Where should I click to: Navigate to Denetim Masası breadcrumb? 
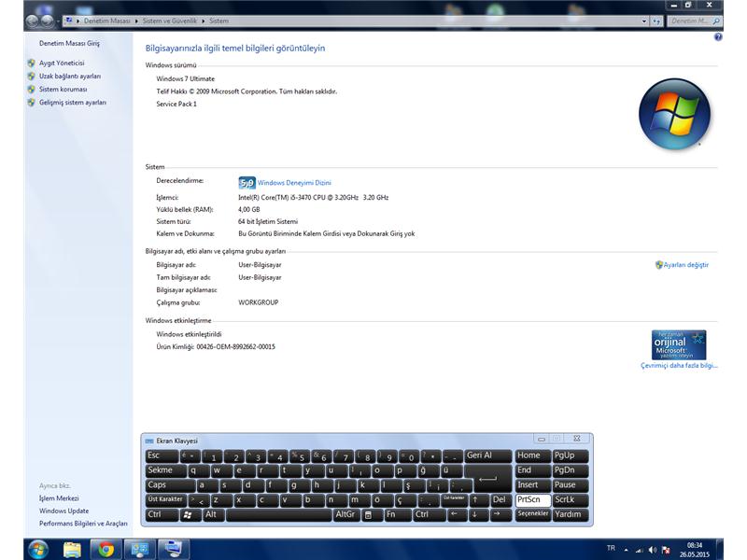106,21
